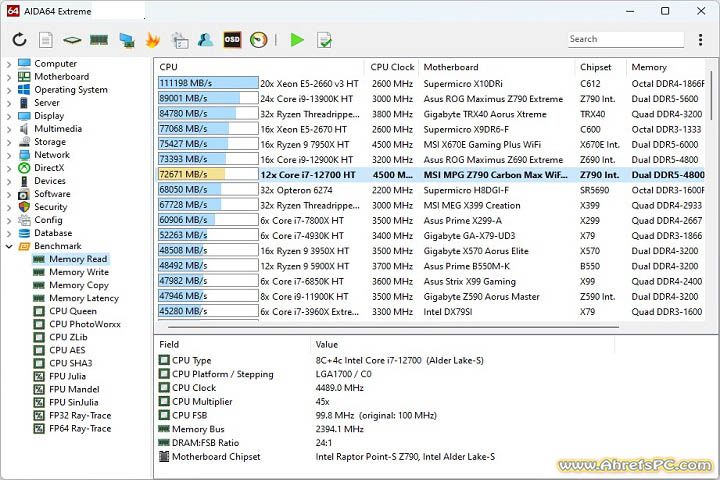
Task: Collapse the Benchmark tree node
Action: point(9,247)
